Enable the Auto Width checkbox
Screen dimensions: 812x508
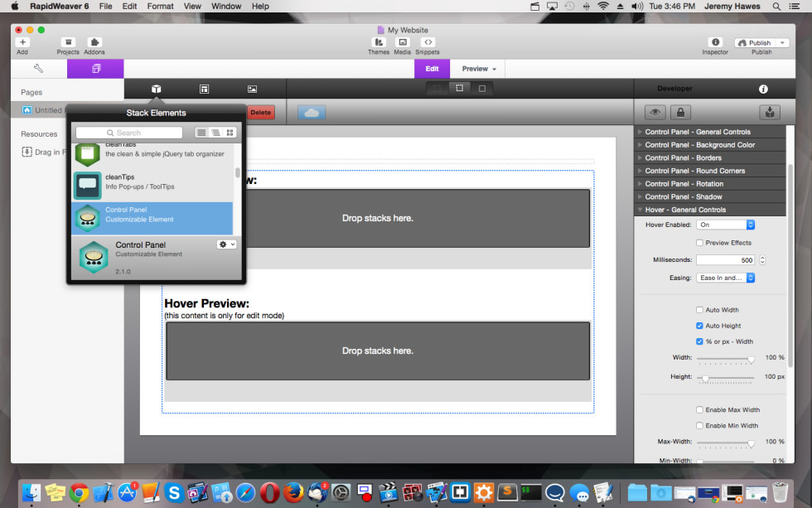click(699, 310)
